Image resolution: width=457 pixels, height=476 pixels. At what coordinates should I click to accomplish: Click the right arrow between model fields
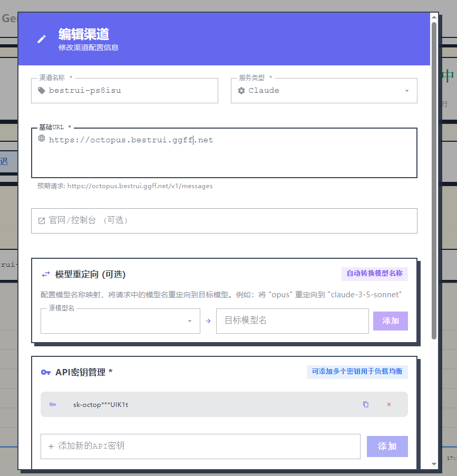tap(208, 321)
